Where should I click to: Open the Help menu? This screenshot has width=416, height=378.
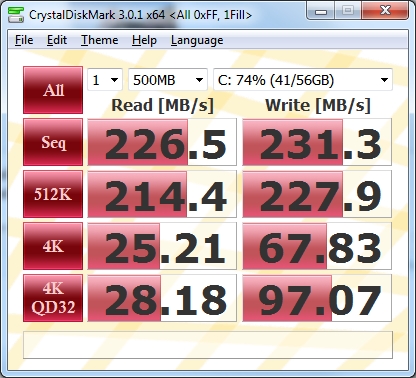[x=144, y=40]
